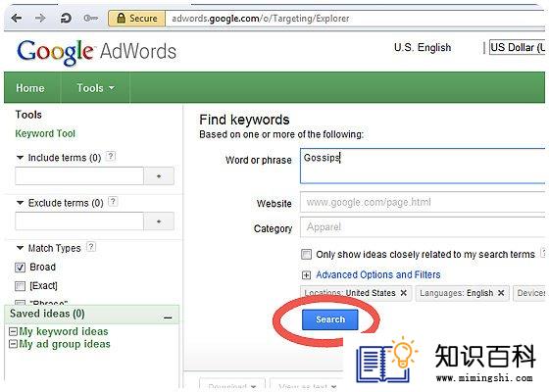This screenshot has width=549, height=392.
Task: Click the Exclude terms input field
Action: 79,220
